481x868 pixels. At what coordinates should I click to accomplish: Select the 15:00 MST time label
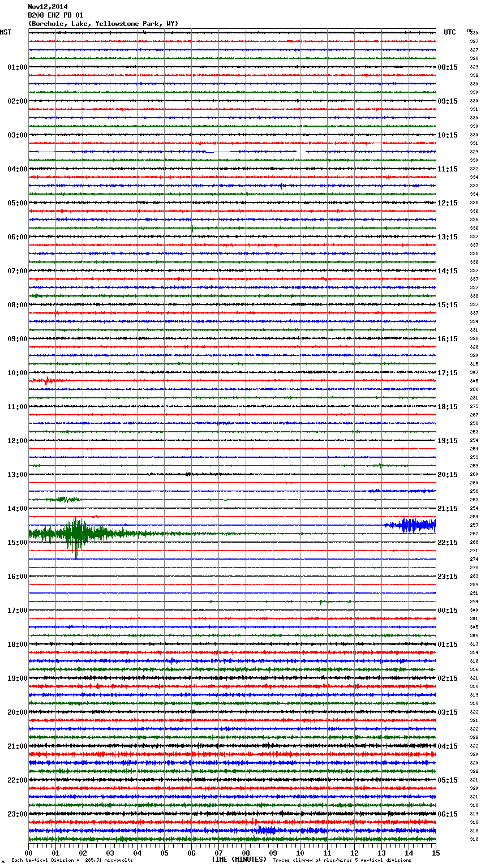click(x=18, y=543)
